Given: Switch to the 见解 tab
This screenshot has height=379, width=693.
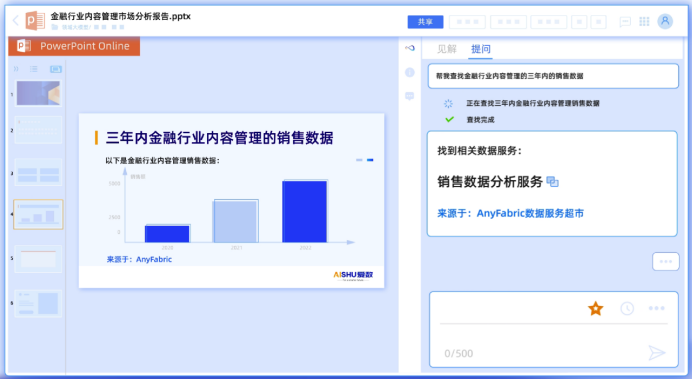Looking at the screenshot, I should click(447, 49).
